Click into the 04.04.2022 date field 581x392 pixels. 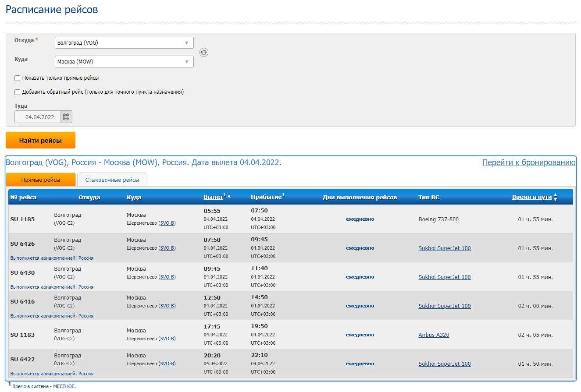click(x=39, y=117)
